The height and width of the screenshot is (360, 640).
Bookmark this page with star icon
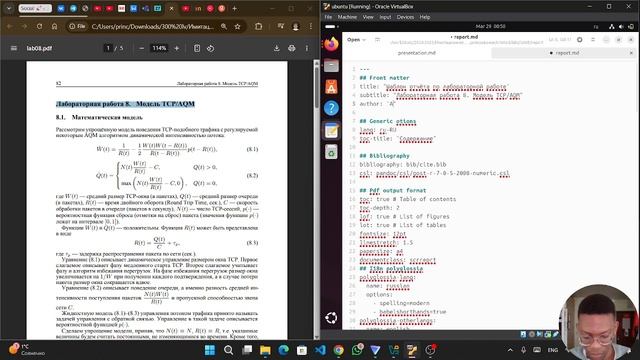click(x=238, y=26)
